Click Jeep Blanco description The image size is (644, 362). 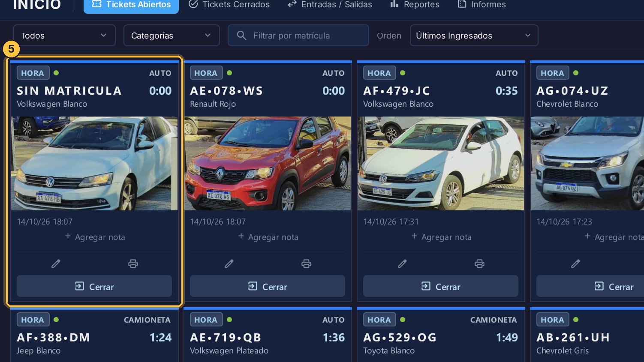tap(39, 350)
